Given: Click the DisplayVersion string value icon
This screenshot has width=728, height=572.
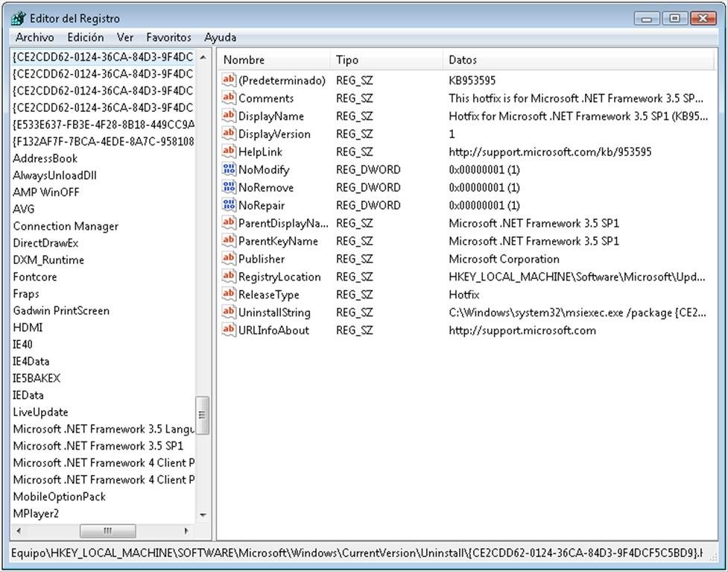Looking at the screenshot, I should point(229,133).
